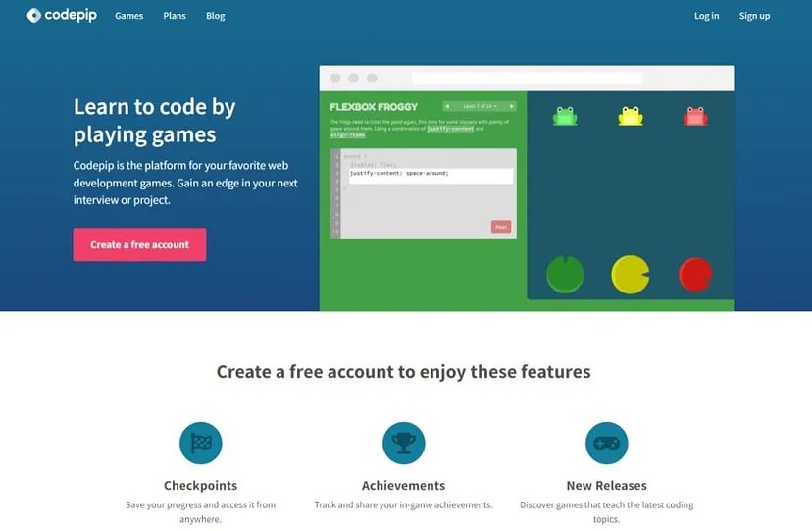Click "Track and share your in-game achievements" text

point(403,504)
